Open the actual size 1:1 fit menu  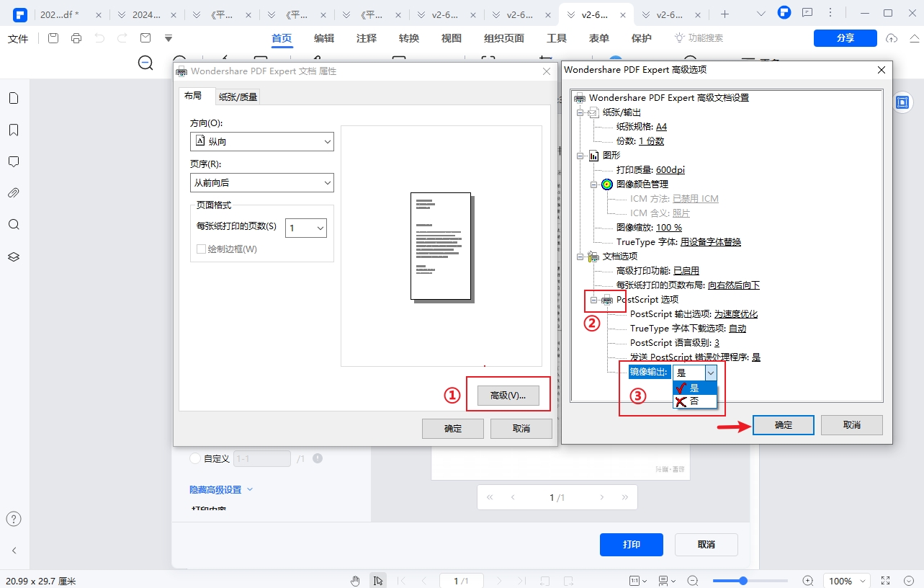639,581
